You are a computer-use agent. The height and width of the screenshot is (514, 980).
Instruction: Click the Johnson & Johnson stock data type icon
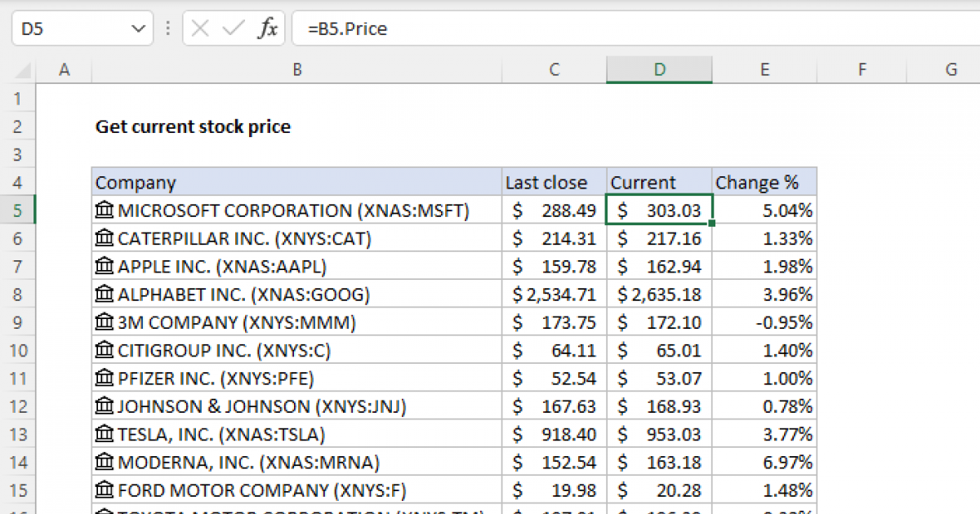point(105,406)
